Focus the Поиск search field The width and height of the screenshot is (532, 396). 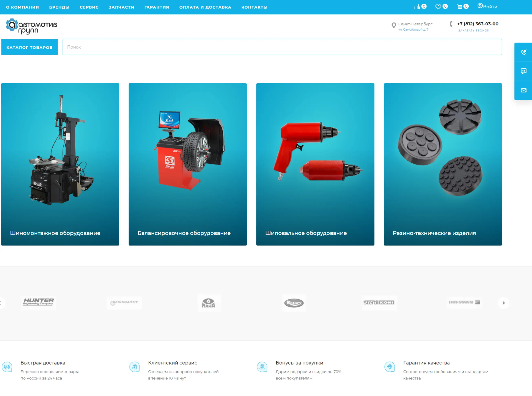282,47
